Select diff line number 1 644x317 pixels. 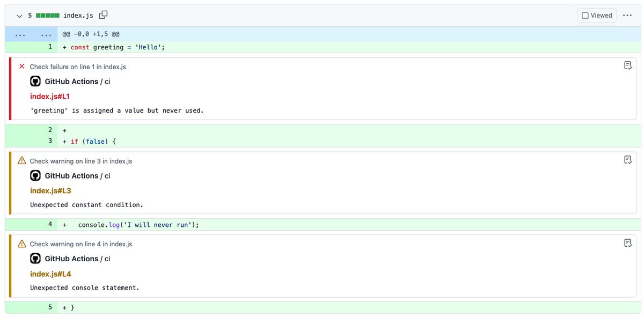[50, 47]
